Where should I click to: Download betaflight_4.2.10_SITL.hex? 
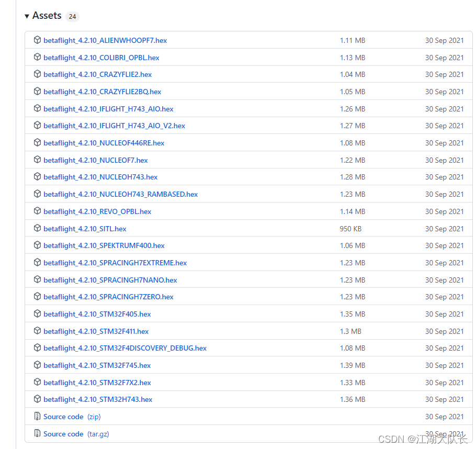(85, 229)
